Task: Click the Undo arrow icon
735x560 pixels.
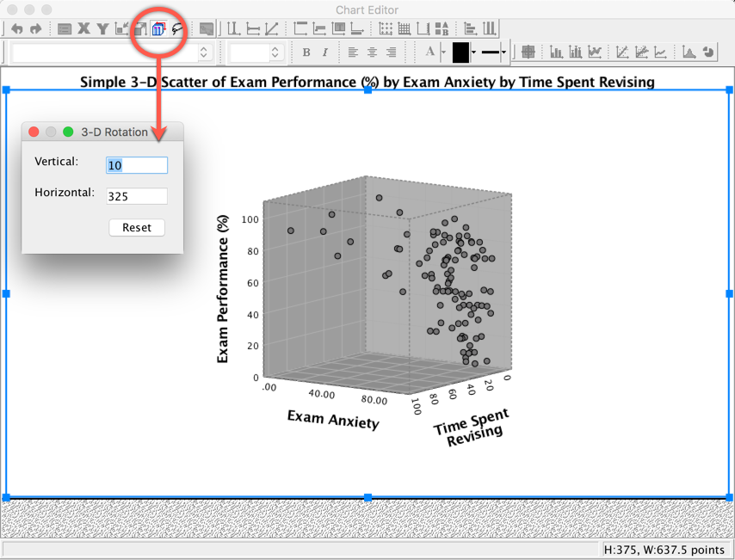Action: click(16, 29)
